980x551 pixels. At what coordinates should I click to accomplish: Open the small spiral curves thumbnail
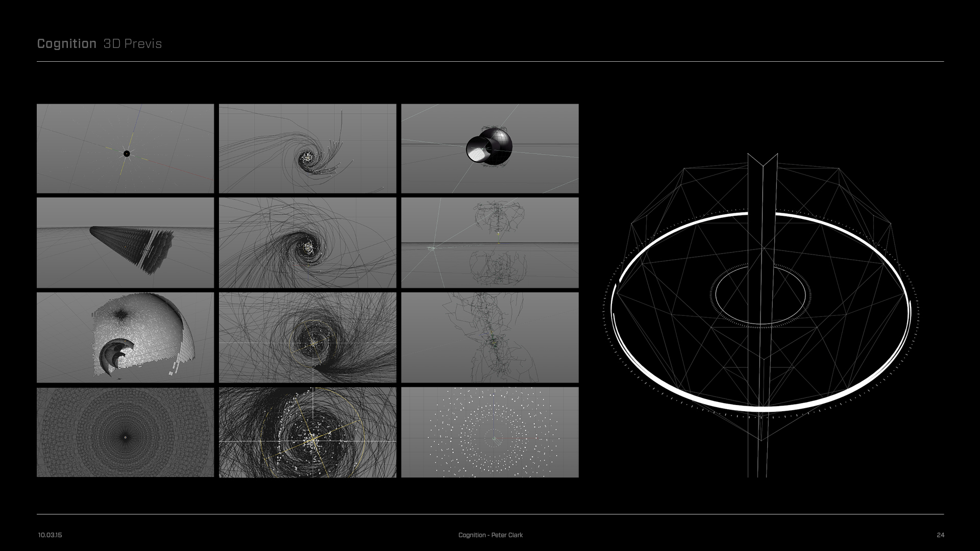click(307, 148)
